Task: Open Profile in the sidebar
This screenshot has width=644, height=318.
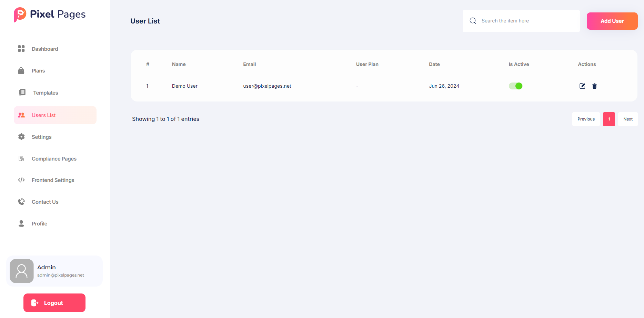Action: pyautogui.click(x=55, y=223)
